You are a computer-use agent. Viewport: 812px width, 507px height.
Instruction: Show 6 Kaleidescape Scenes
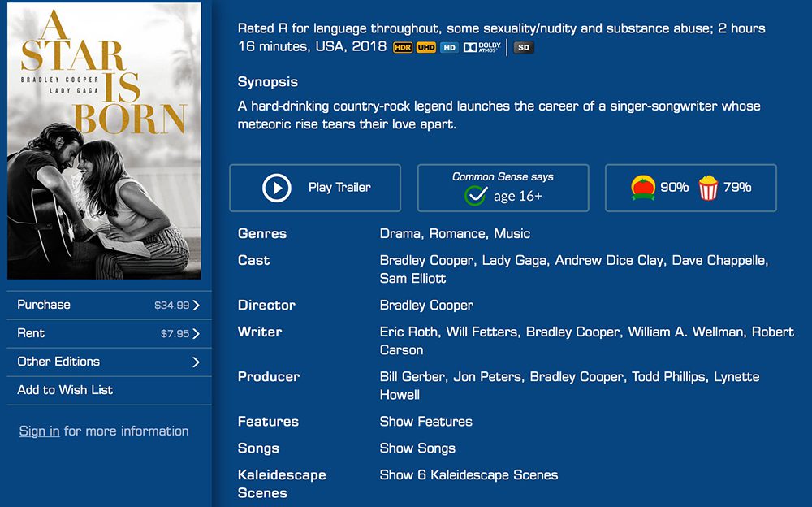469,475
